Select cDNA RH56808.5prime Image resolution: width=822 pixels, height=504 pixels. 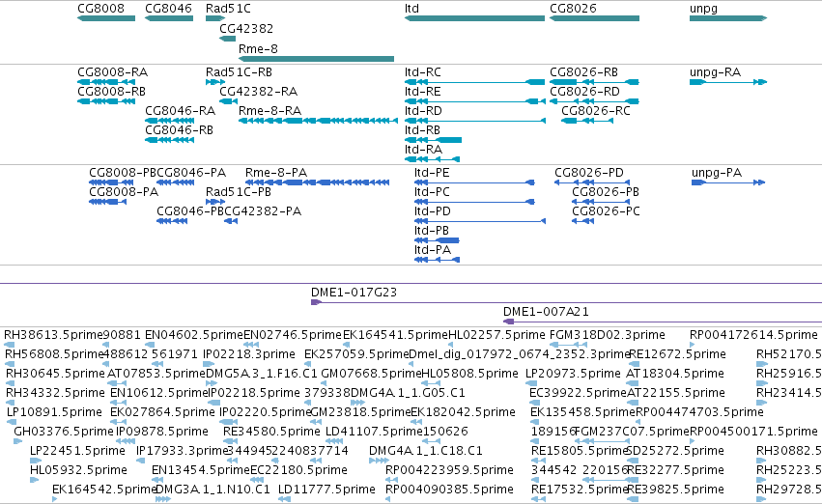click(11, 364)
